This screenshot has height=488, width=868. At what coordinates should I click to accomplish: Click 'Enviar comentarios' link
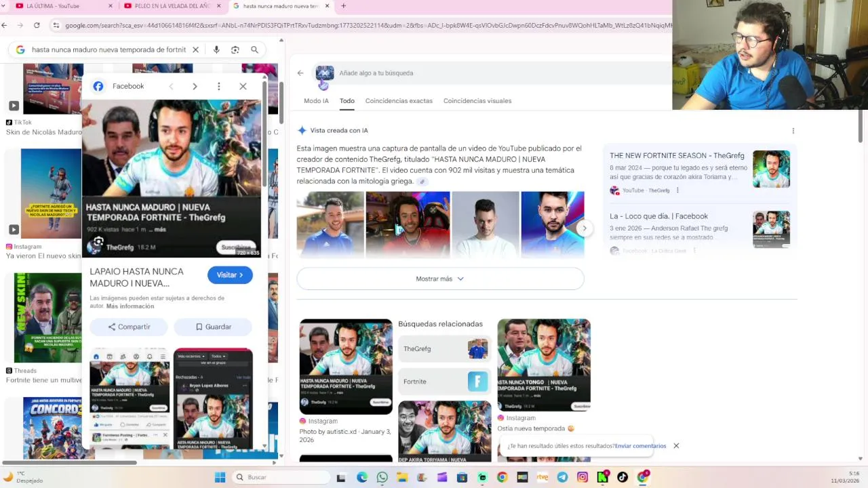pos(640,446)
